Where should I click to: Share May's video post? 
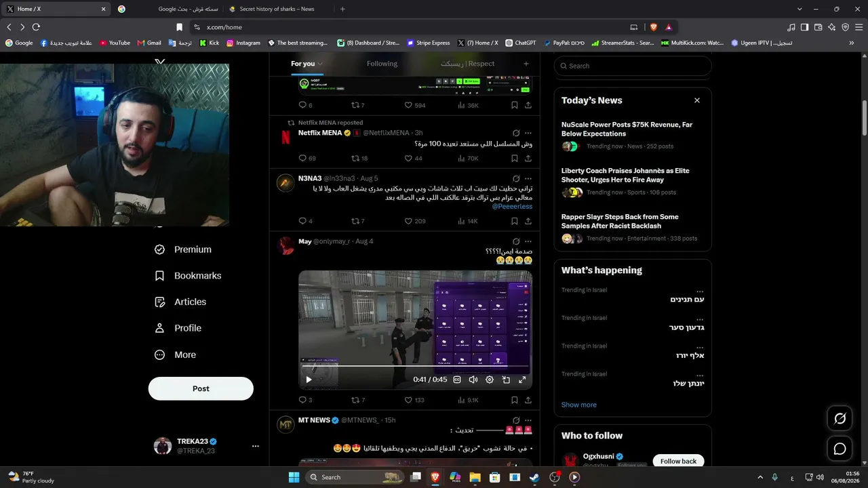click(528, 400)
